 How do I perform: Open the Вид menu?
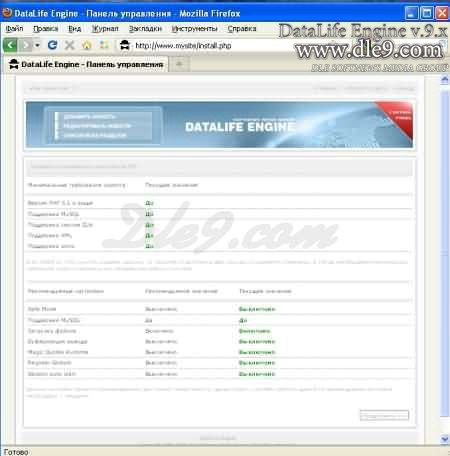click(75, 29)
